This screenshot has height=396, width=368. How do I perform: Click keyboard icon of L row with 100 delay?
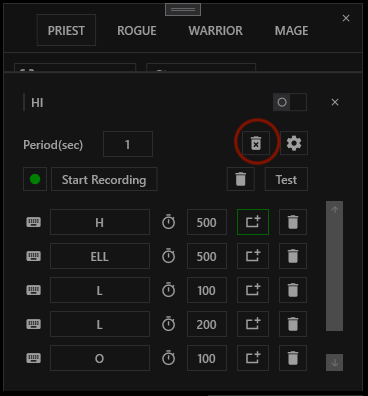click(34, 290)
